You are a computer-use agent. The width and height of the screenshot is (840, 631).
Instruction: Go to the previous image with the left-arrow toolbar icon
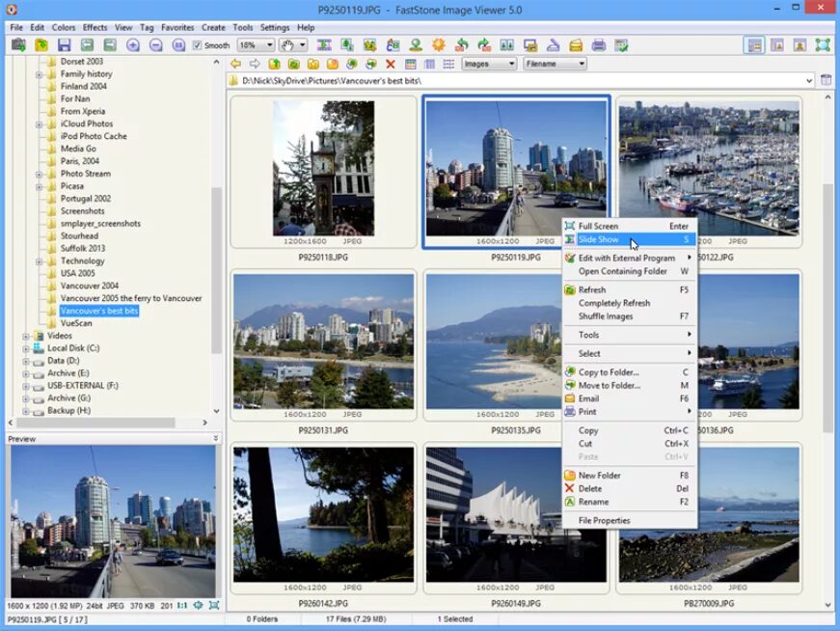87,45
